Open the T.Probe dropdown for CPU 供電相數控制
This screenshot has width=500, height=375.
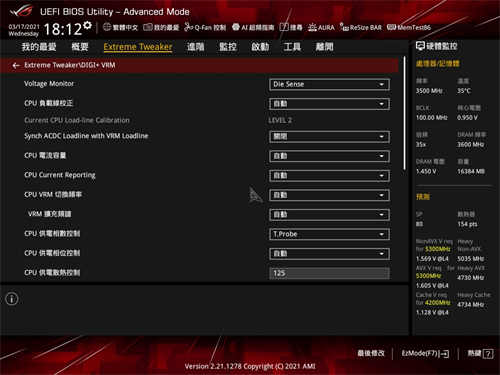pos(329,234)
